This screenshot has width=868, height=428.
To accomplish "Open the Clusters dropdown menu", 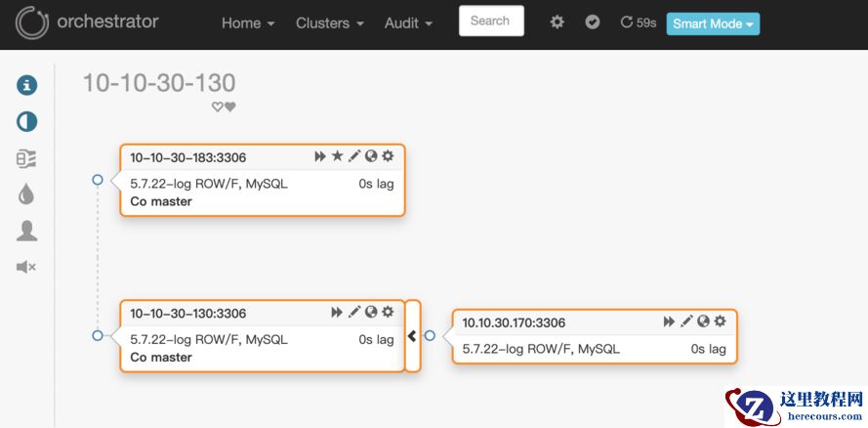I will click(x=329, y=23).
